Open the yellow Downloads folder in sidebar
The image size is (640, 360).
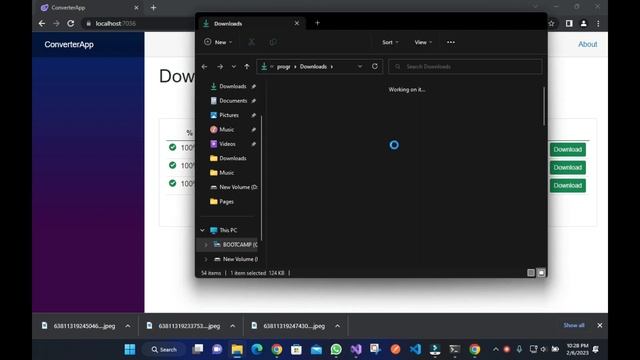point(232,158)
